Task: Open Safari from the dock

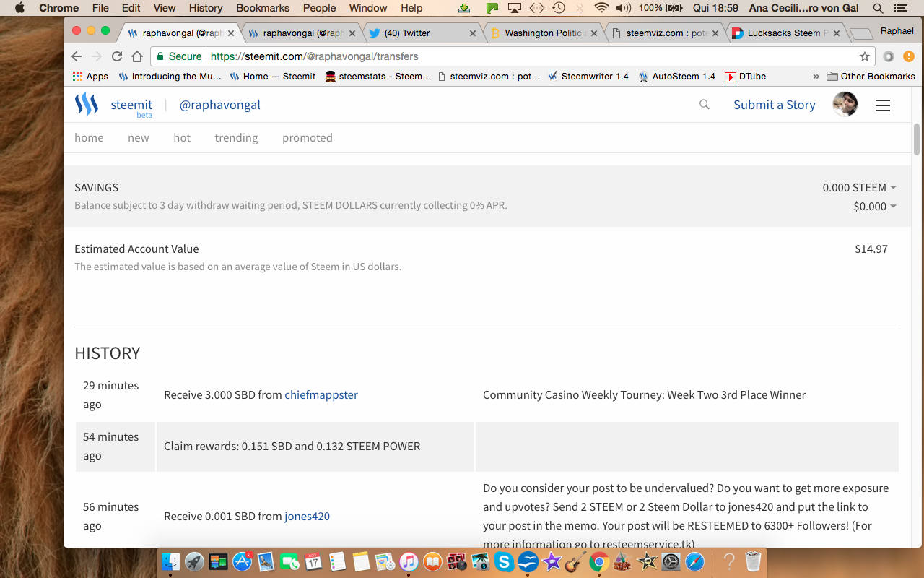Action: (694, 561)
